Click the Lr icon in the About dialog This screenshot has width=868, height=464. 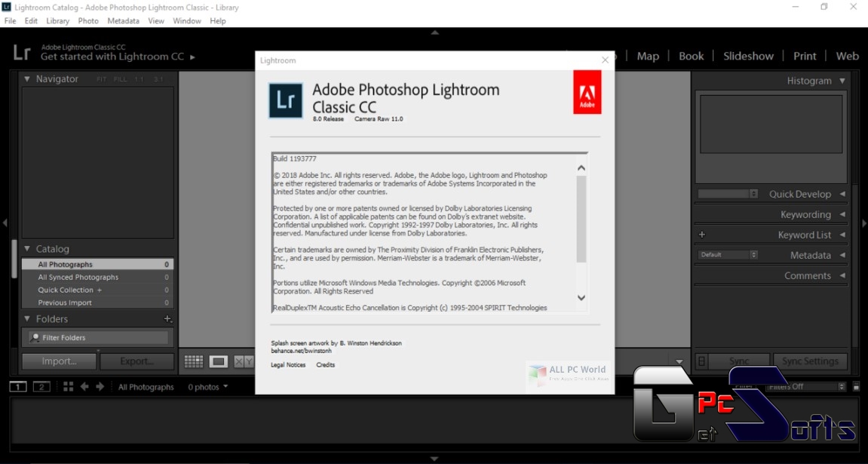coord(286,100)
